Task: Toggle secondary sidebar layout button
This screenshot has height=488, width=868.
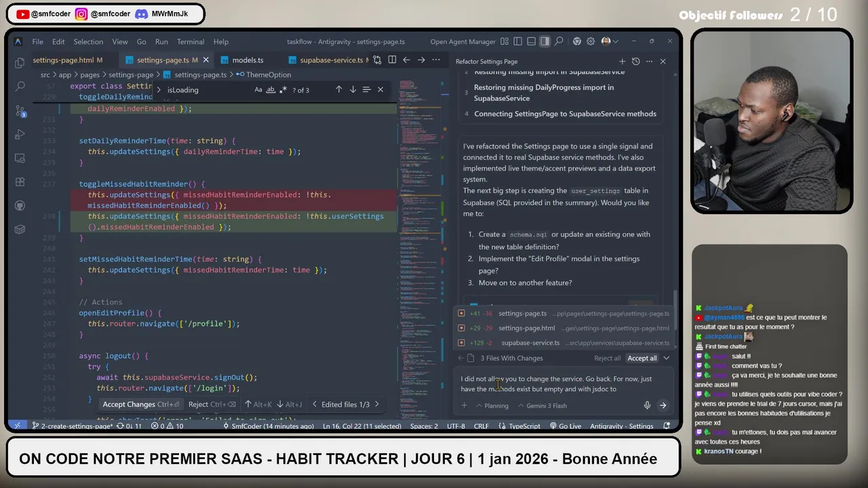Action: click(545, 41)
